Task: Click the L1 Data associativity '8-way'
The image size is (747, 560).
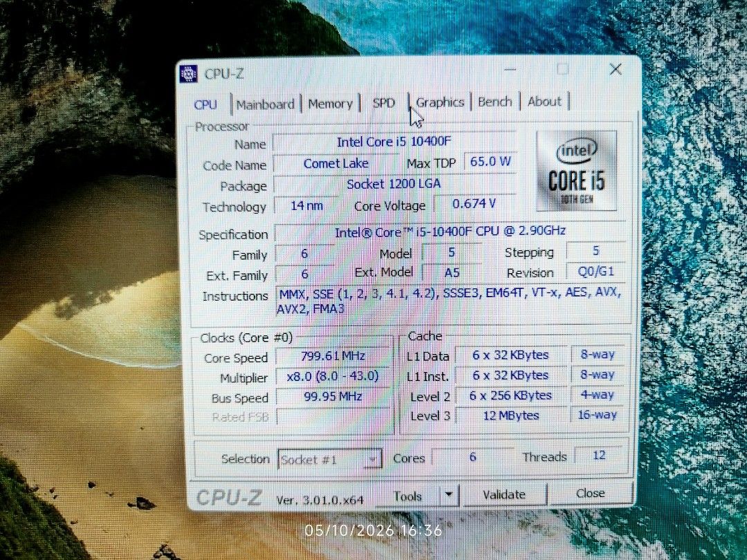Action: coord(597,354)
